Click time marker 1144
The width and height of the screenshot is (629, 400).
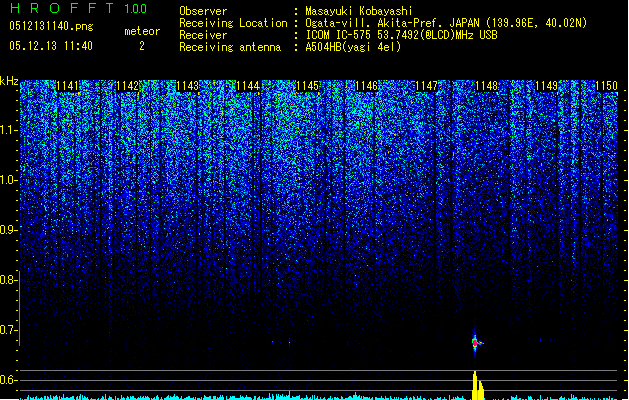point(248,86)
